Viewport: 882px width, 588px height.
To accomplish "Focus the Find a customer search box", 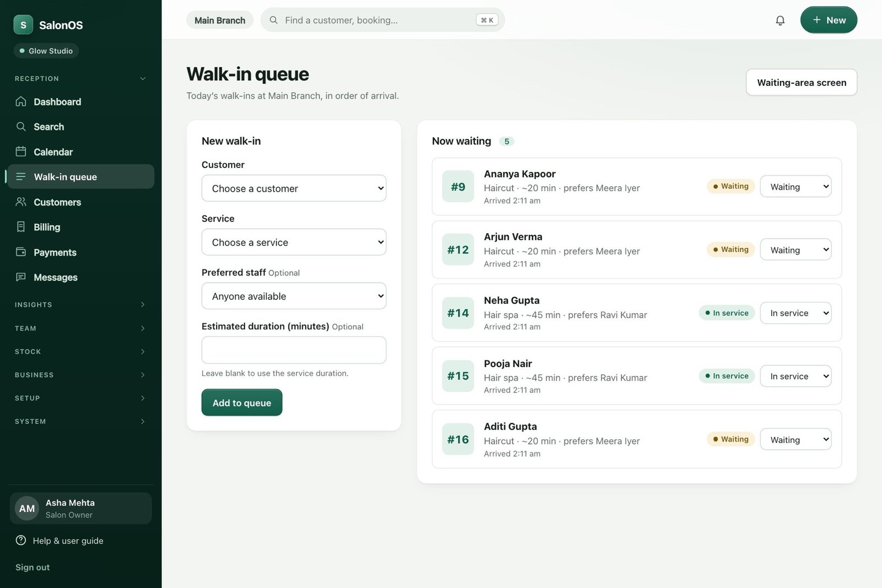I will [x=383, y=20].
